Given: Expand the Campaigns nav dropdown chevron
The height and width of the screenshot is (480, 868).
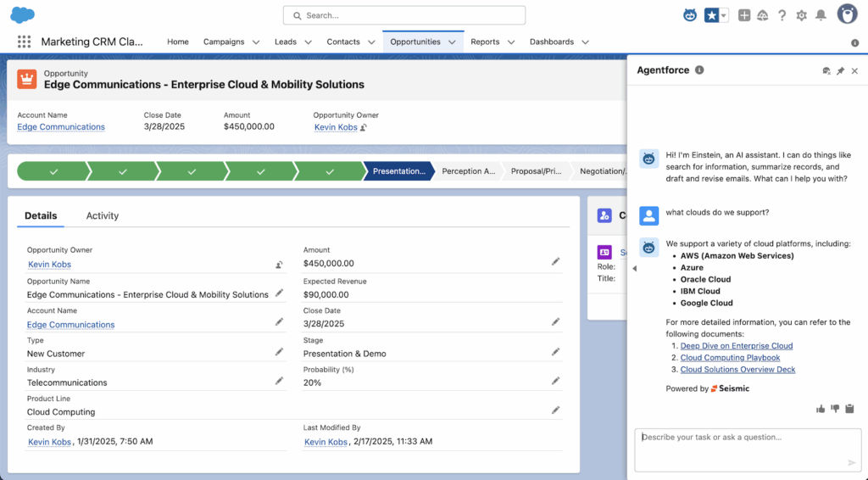Looking at the screenshot, I should coord(256,42).
